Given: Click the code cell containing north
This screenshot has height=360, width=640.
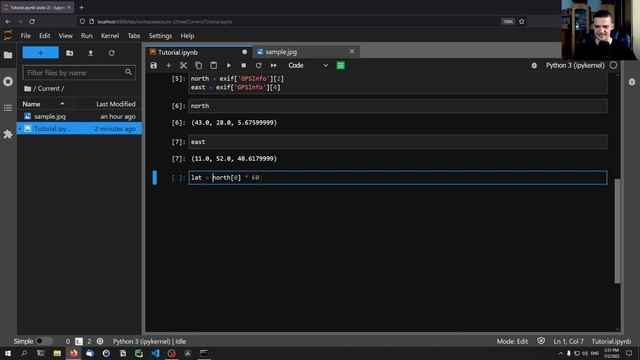Looking at the screenshot, I should tap(398, 106).
